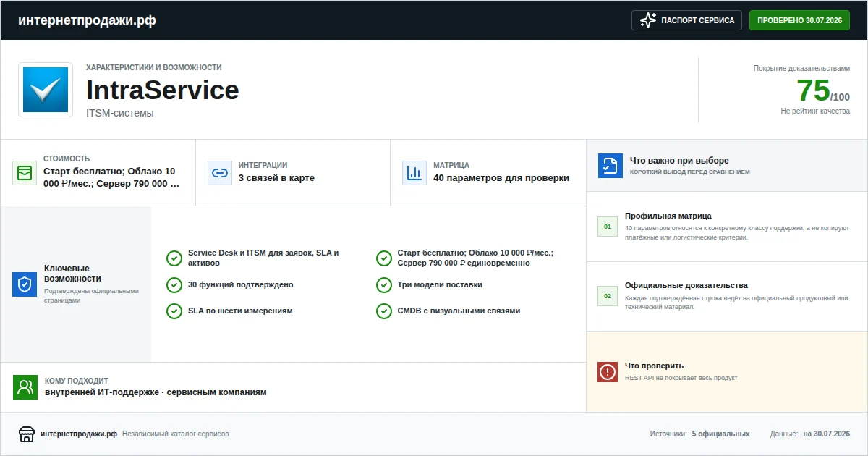Click the Матрица bar chart icon
This screenshot has width=868, height=456.
(x=414, y=173)
